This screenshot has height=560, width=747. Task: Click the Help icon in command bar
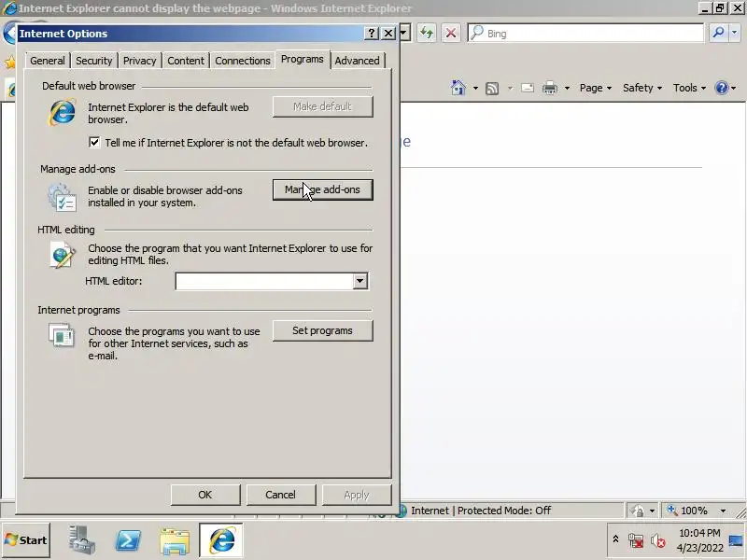pyautogui.click(x=722, y=88)
